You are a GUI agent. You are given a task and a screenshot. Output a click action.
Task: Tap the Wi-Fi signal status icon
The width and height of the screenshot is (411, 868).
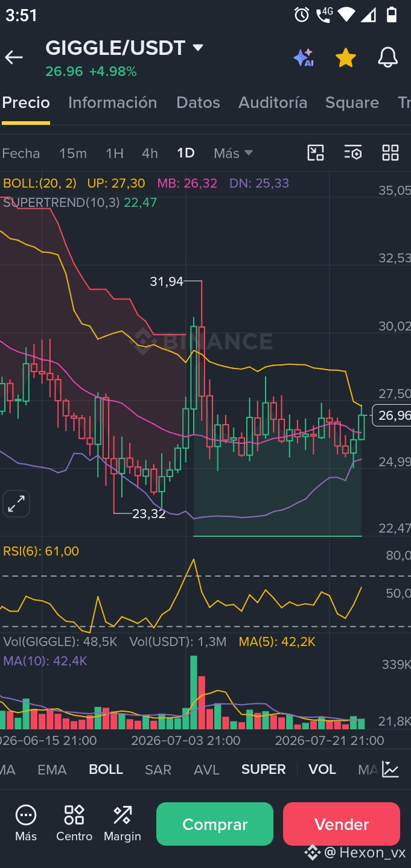[346, 15]
